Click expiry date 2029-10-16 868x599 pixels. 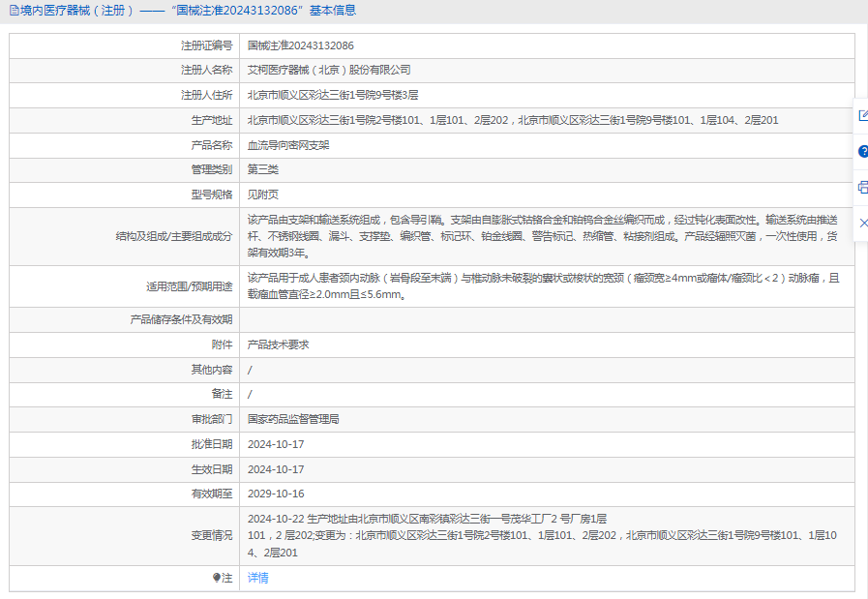coord(276,494)
